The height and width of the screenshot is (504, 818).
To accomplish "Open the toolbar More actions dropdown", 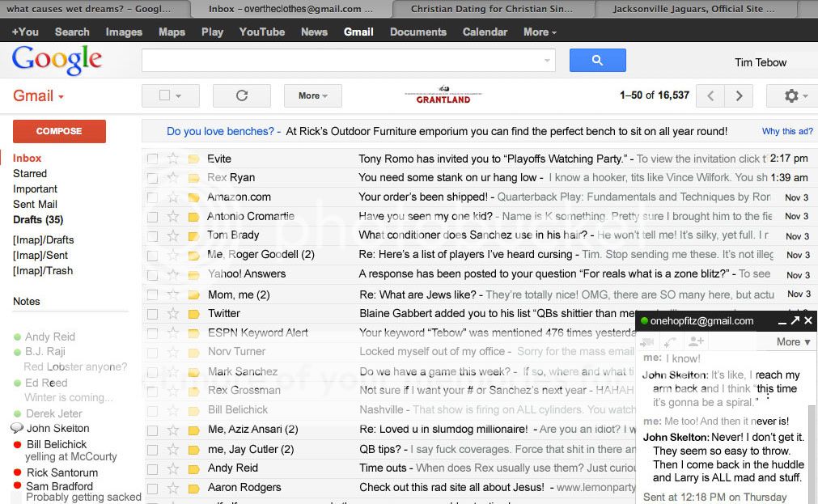I will 312,95.
